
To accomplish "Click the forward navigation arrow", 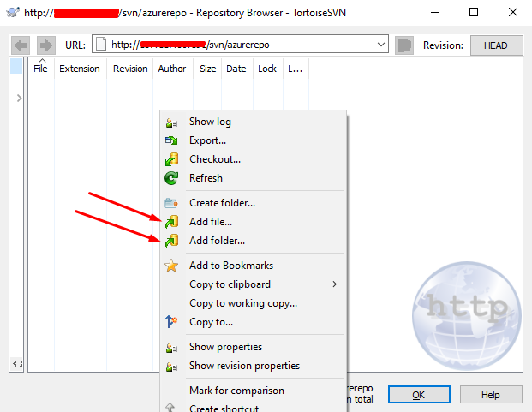I will [x=45, y=45].
